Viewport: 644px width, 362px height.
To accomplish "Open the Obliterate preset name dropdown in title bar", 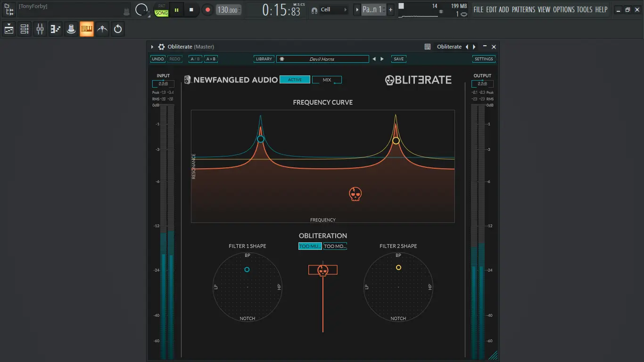I will (x=449, y=47).
